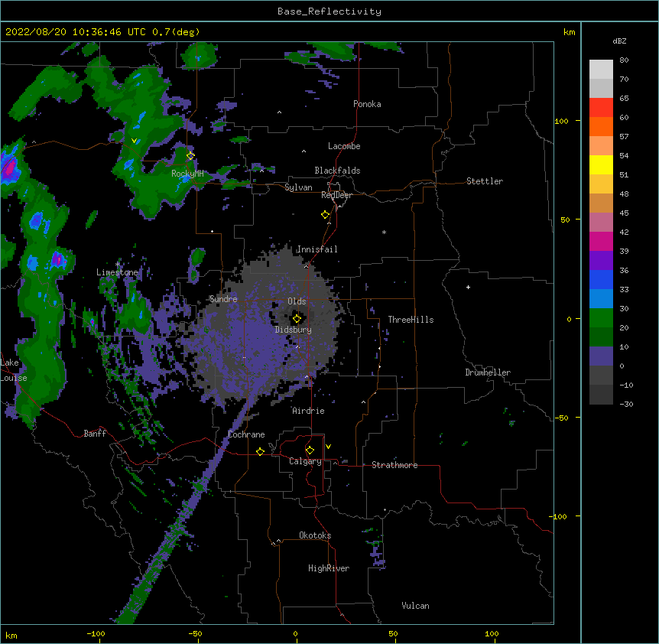Image resolution: width=659 pixels, height=644 pixels.
Task: Click the Banff label
Action: [x=95, y=434]
